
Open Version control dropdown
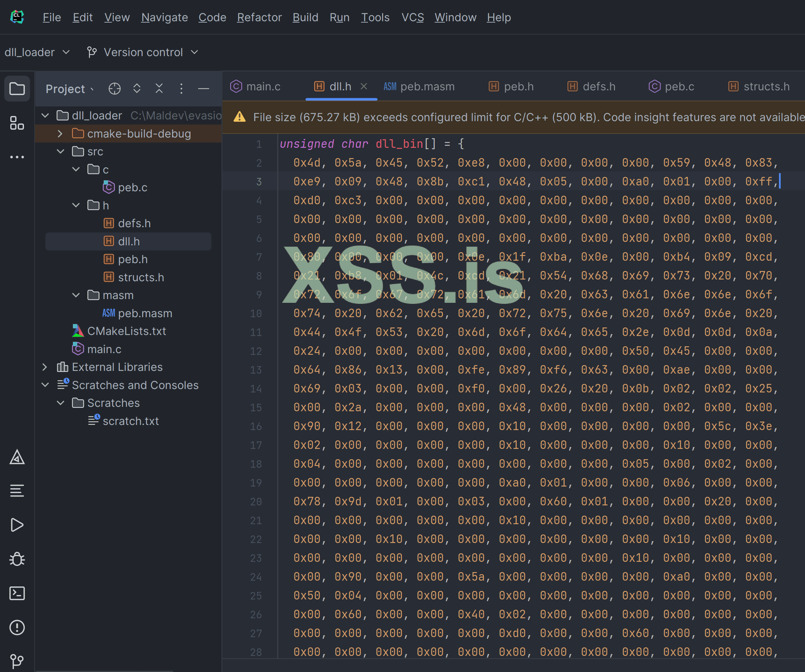[143, 52]
